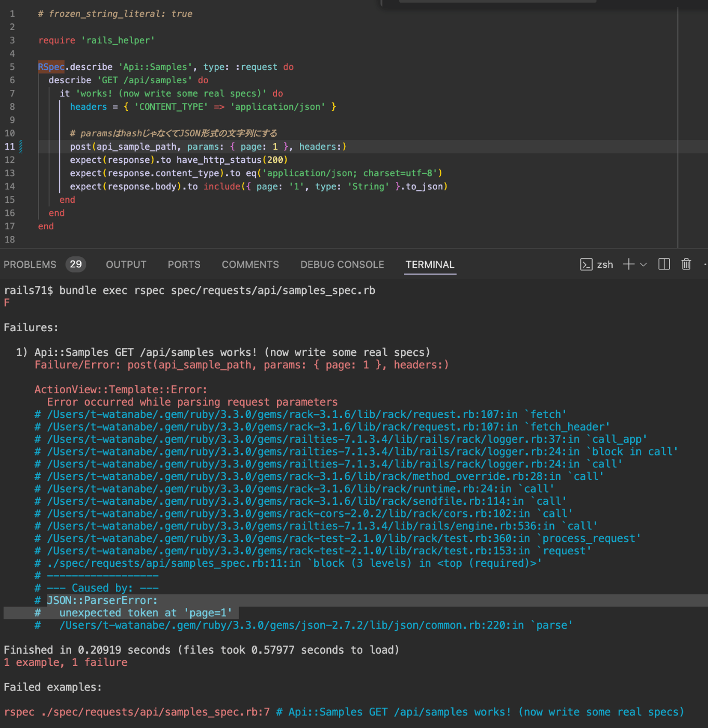
Task: Click the 'describe' keyword on line 6
Action: click(70, 81)
